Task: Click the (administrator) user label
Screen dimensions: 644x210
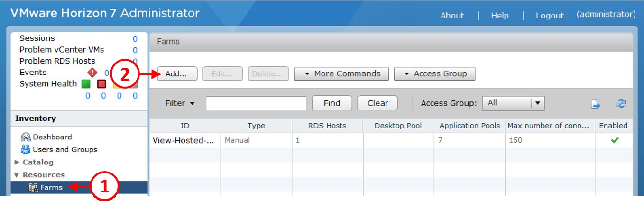Action: point(606,15)
